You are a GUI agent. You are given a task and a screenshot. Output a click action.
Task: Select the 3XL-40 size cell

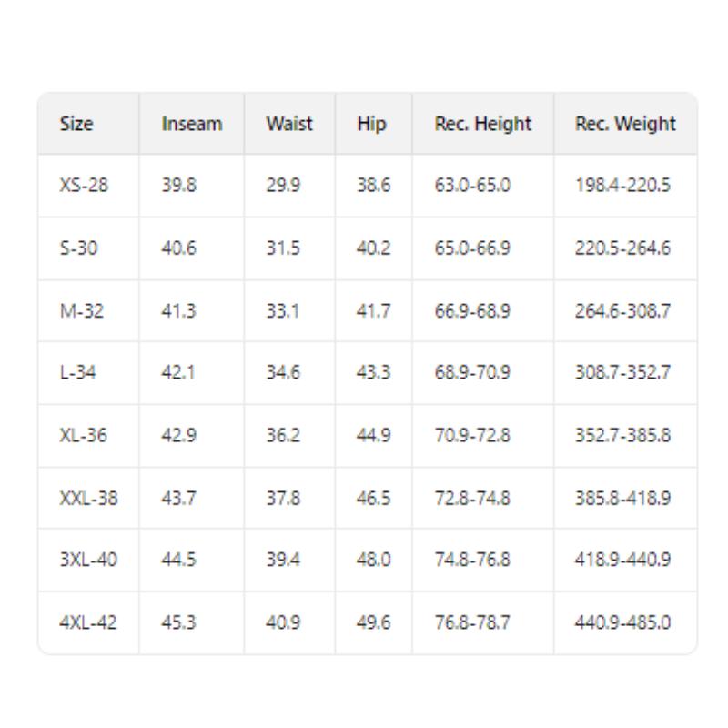click(x=88, y=561)
